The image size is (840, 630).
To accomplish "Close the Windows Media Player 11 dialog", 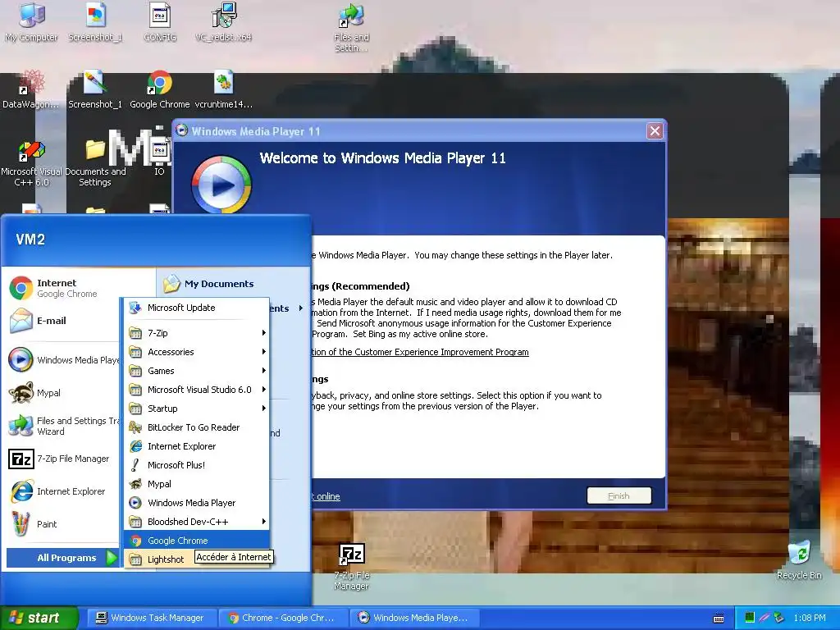I will (x=655, y=130).
